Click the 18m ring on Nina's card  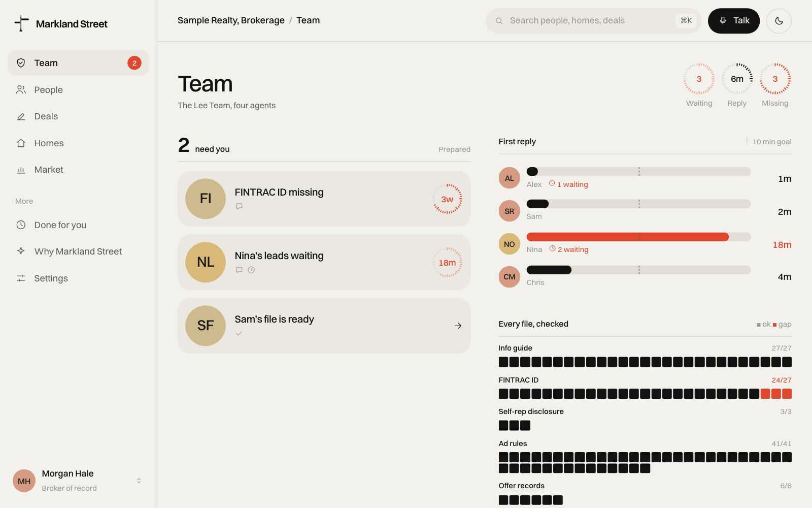click(447, 262)
